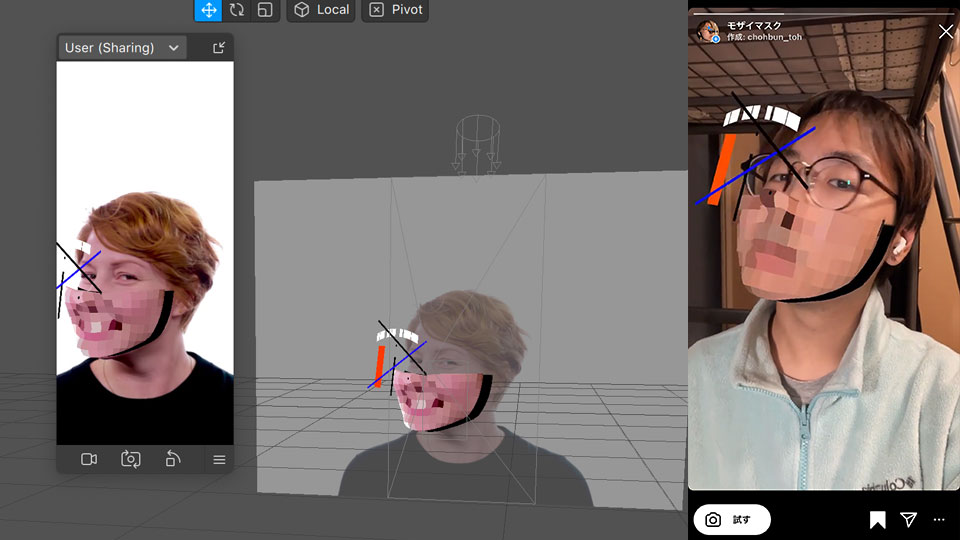
Task: Select the Scale transform tool
Action: [265, 10]
